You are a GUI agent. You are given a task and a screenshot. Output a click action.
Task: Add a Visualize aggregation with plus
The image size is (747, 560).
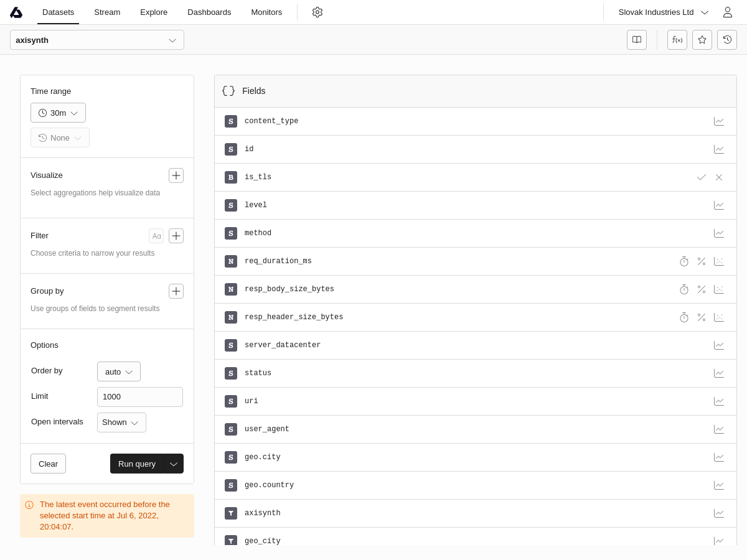pos(176,175)
